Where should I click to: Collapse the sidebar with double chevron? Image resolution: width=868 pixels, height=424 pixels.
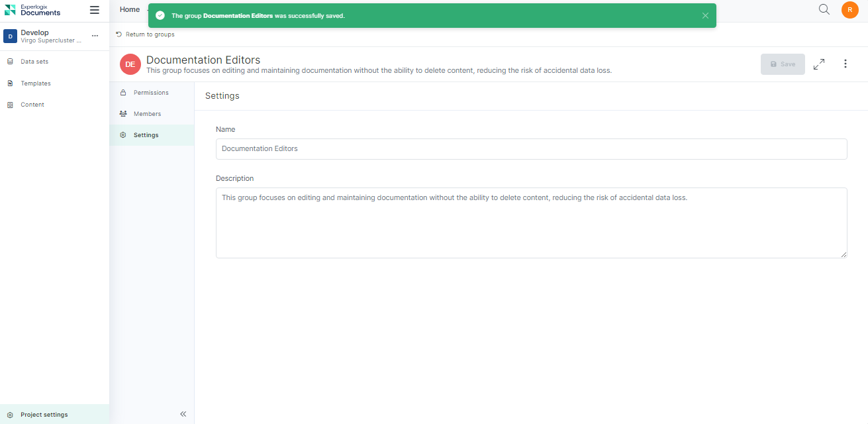tap(183, 414)
